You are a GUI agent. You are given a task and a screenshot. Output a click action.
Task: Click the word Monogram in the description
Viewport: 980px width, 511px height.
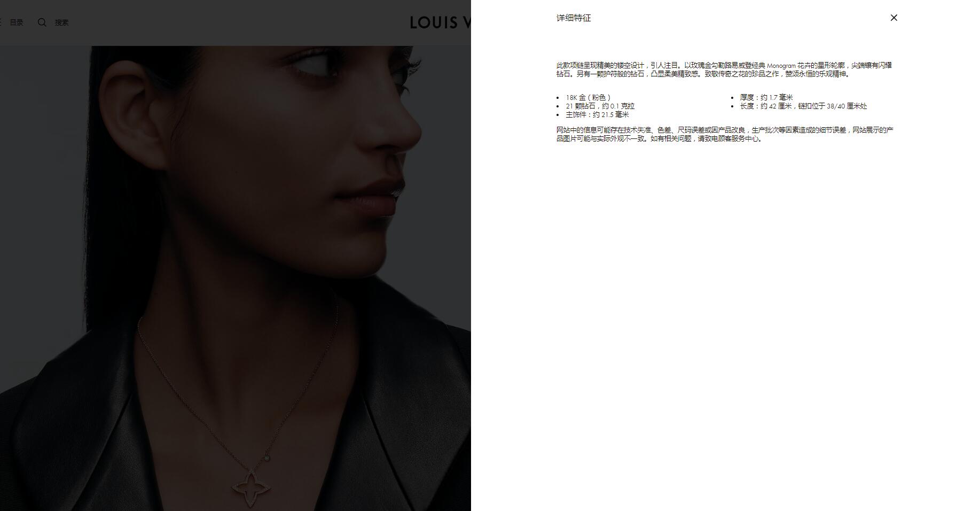(781, 66)
